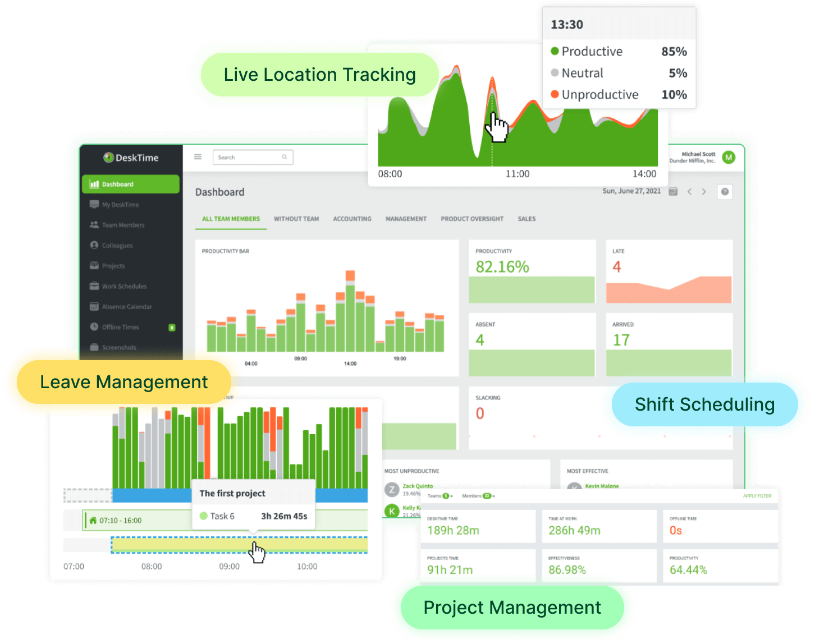Open Zack Quinto's profile link
This screenshot has width=815, height=644.
point(418,486)
